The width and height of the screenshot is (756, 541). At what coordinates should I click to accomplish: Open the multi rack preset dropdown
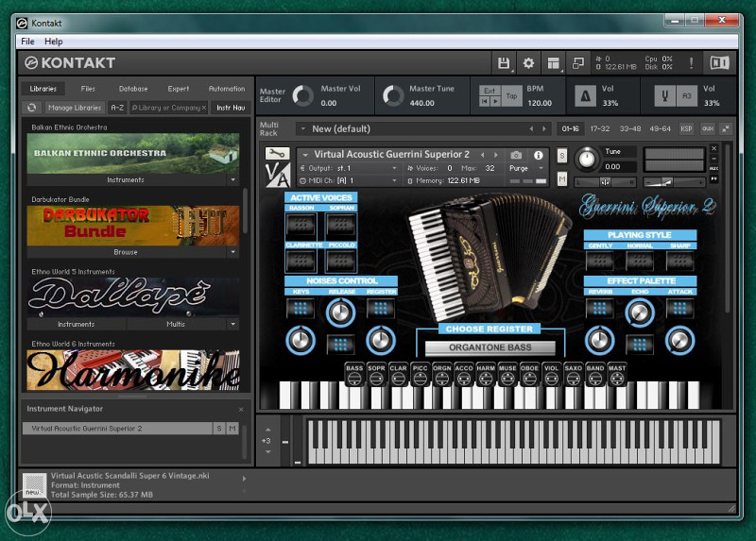coord(302,129)
